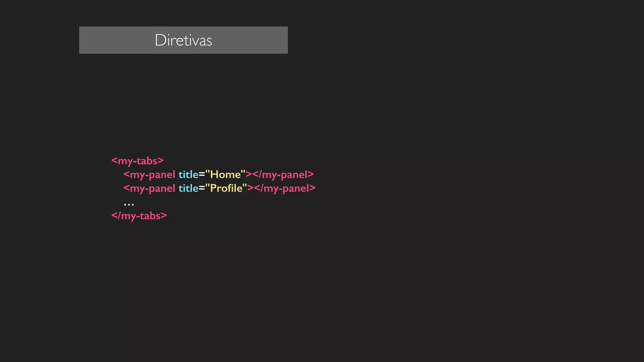The height and width of the screenshot is (362, 644).
Task: Click closing </my-panel> tag on Home line
Action: pos(283,174)
